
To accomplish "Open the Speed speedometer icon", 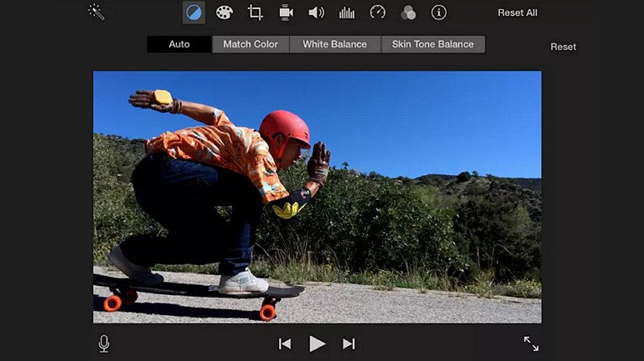I will tap(378, 12).
